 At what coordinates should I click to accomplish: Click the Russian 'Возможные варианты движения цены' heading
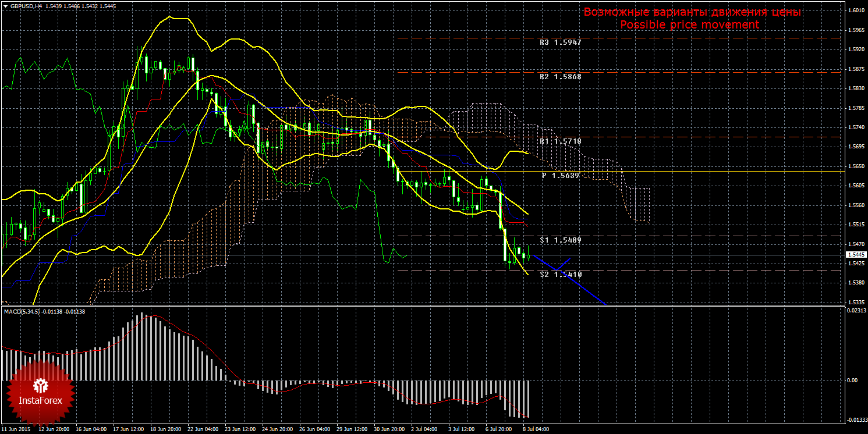click(692, 12)
